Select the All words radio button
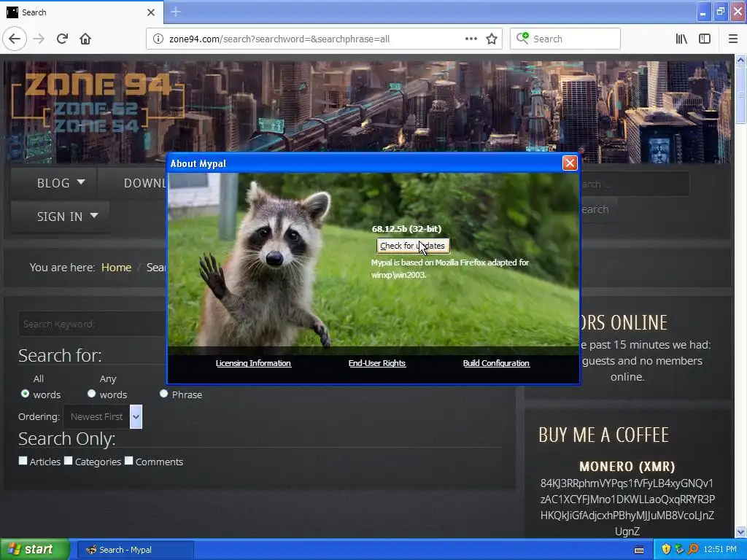 point(25,394)
